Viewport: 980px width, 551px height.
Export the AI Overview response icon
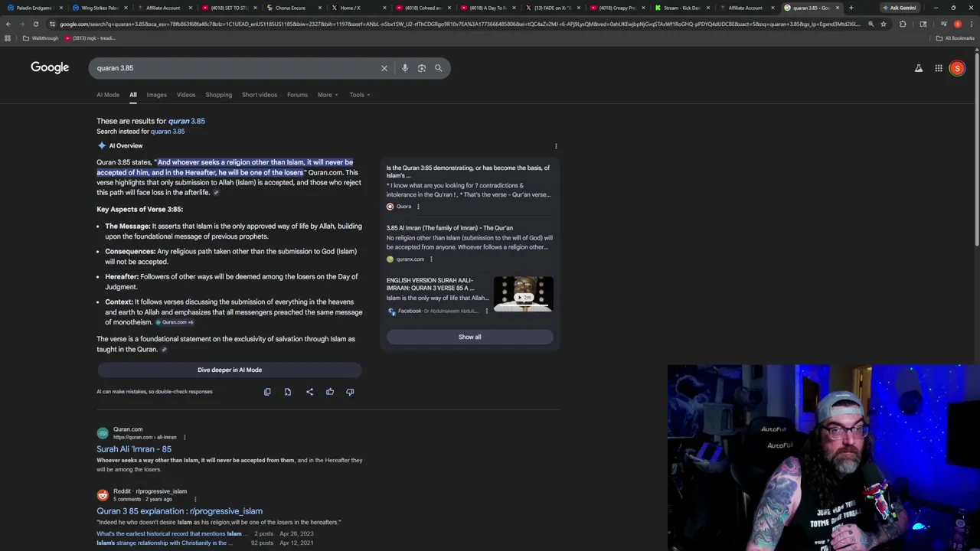tap(288, 392)
